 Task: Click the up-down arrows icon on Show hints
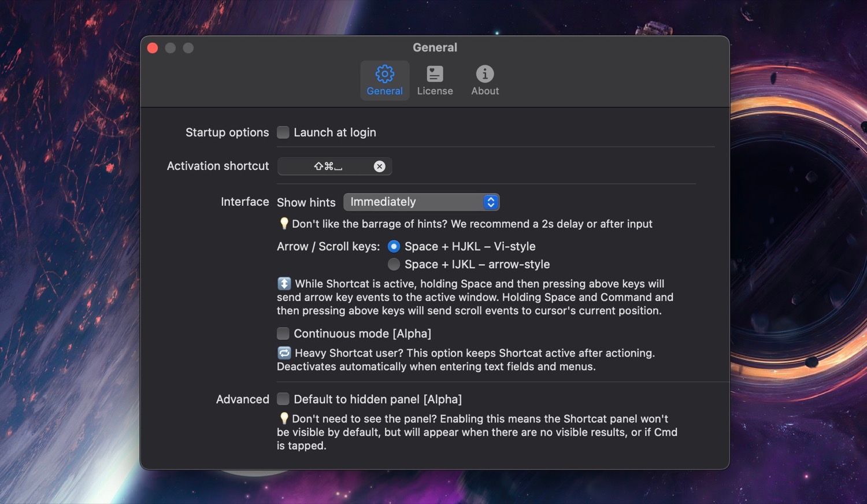[x=490, y=202]
